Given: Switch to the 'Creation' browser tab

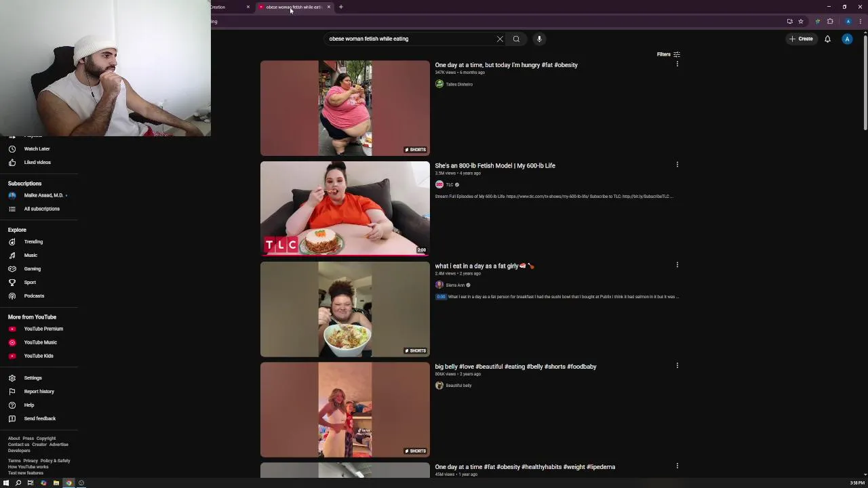Looking at the screenshot, I should [x=231, y=7].
